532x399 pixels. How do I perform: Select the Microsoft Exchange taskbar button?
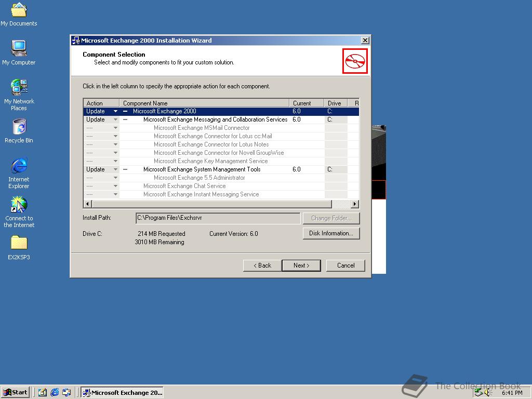[x=123, y=392]
